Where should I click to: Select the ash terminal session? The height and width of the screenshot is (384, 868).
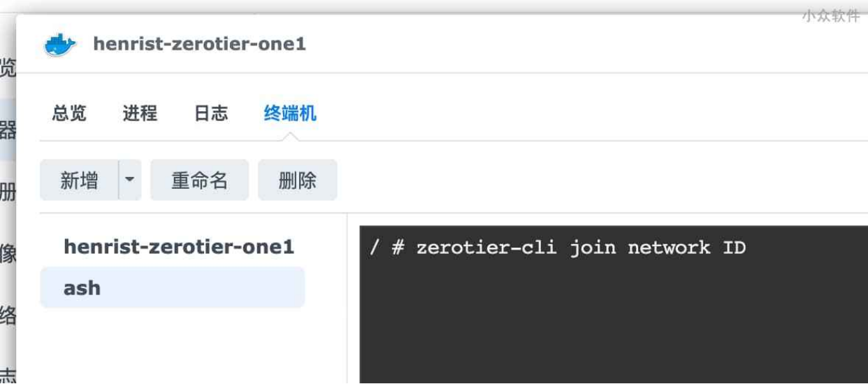coord(173,287)
